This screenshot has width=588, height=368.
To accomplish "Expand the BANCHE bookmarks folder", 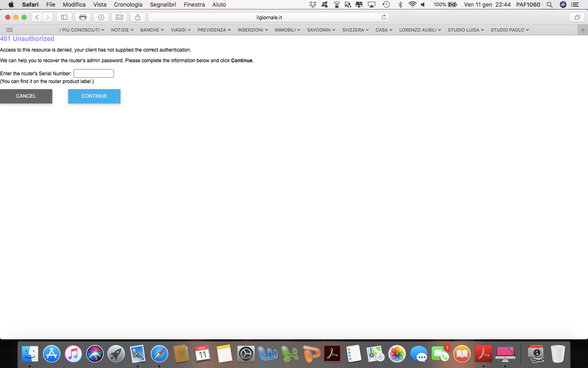I will [152, 30].
